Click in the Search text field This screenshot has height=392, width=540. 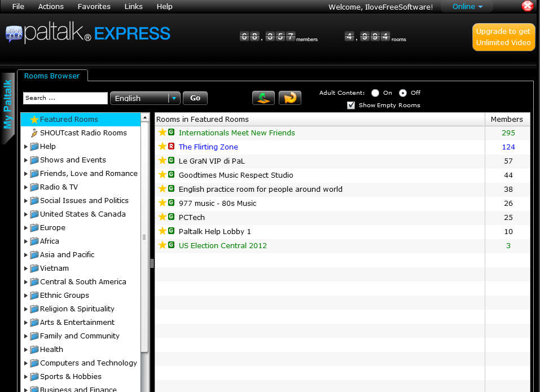(x=65, y=98)
